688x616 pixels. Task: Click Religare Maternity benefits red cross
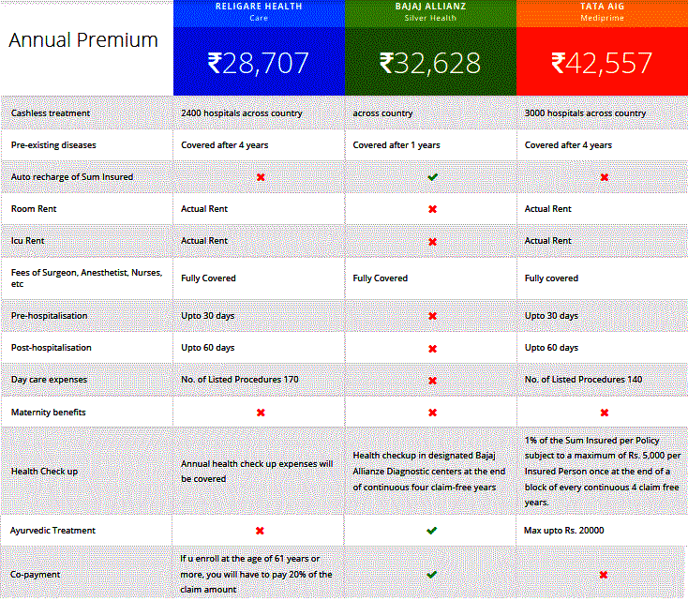pyautogui.click(x=261, y=413)
